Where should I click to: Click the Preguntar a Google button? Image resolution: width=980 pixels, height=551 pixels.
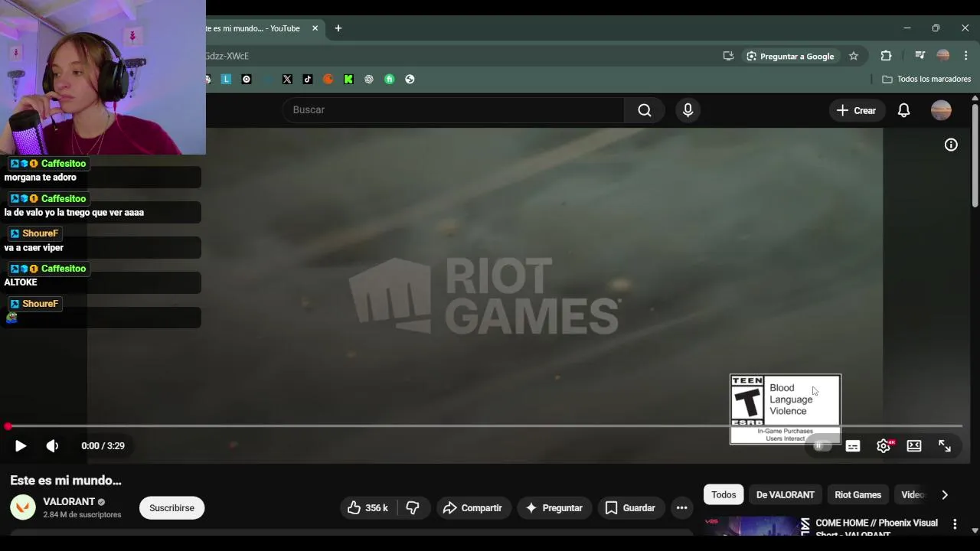pos(790,56)
